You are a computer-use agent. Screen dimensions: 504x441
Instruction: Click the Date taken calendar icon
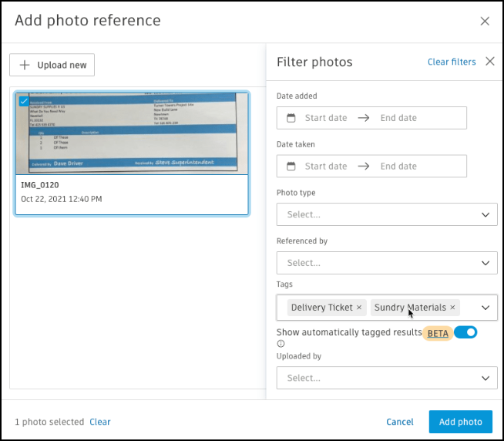(x=291, y=166)
